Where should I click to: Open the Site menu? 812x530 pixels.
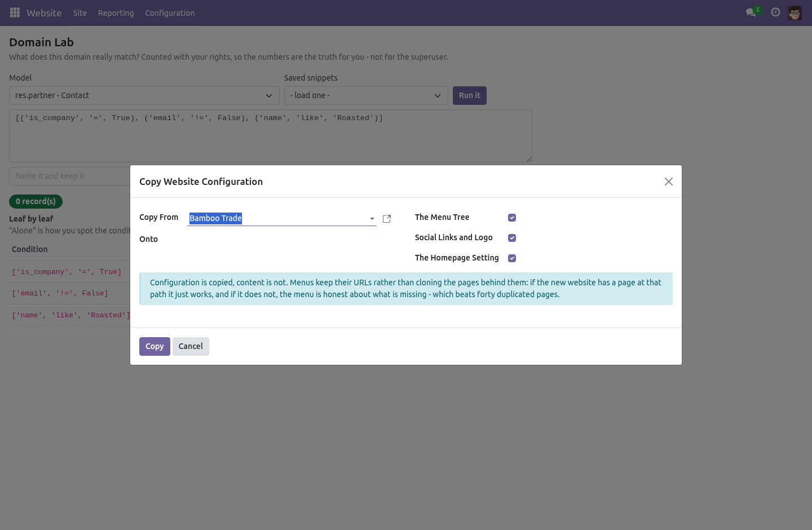[80, 13]
